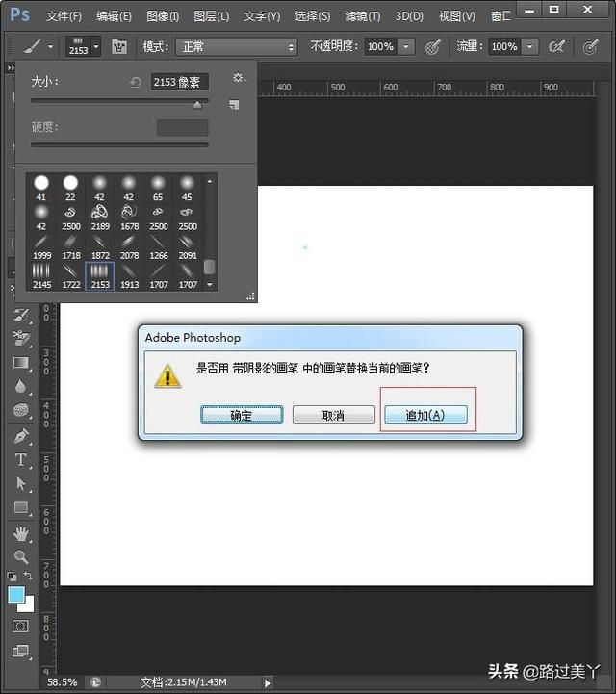Toggle quick mask mode

pyautogui.click(x=20, y=627)
